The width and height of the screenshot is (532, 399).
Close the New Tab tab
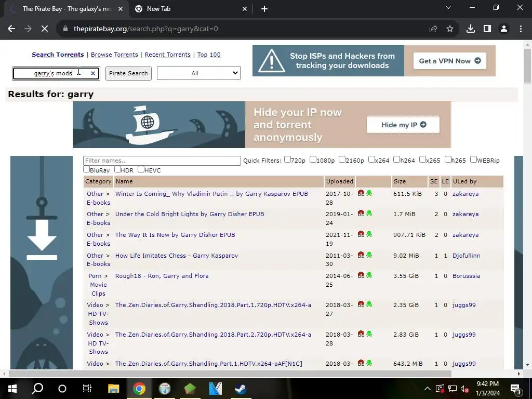coord(245,9)
